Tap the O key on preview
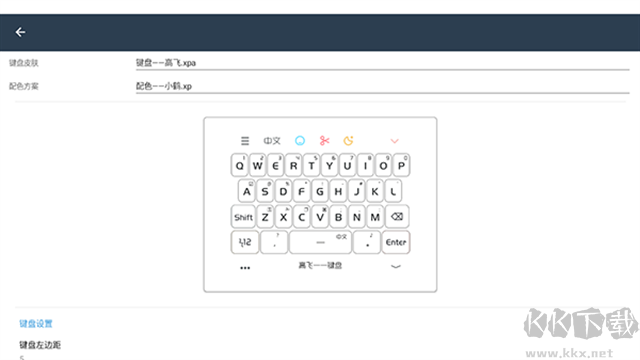640x360 pixels. pyautogui.click(x=383, y=165)
